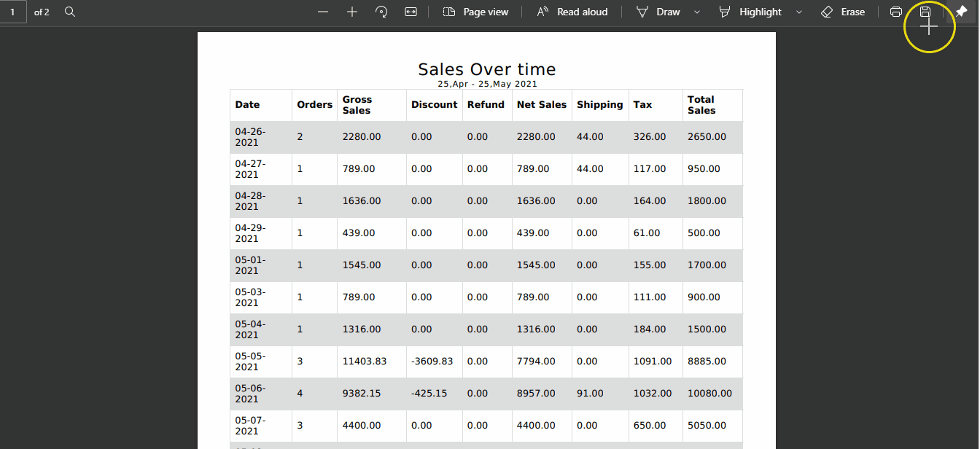Click the total sales value '1700.00'
This screenshot has width=980, height=449.
tap(707, 265)
